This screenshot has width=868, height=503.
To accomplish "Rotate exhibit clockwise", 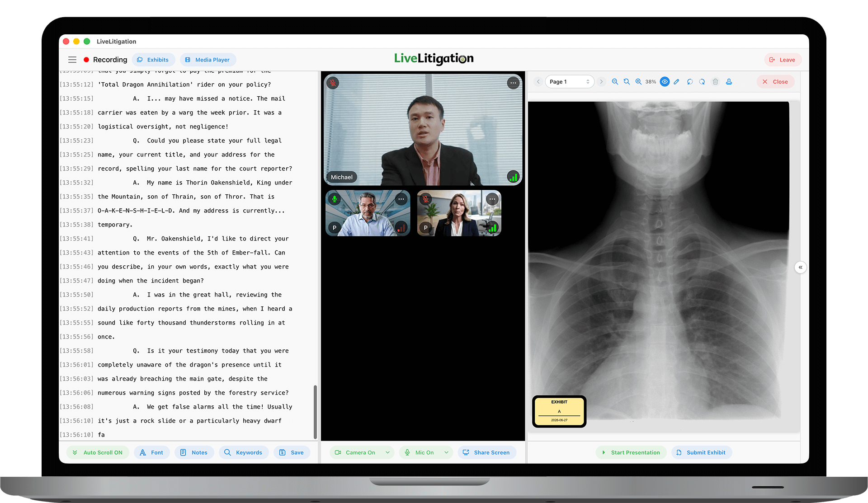I will (x=702, y=82).
